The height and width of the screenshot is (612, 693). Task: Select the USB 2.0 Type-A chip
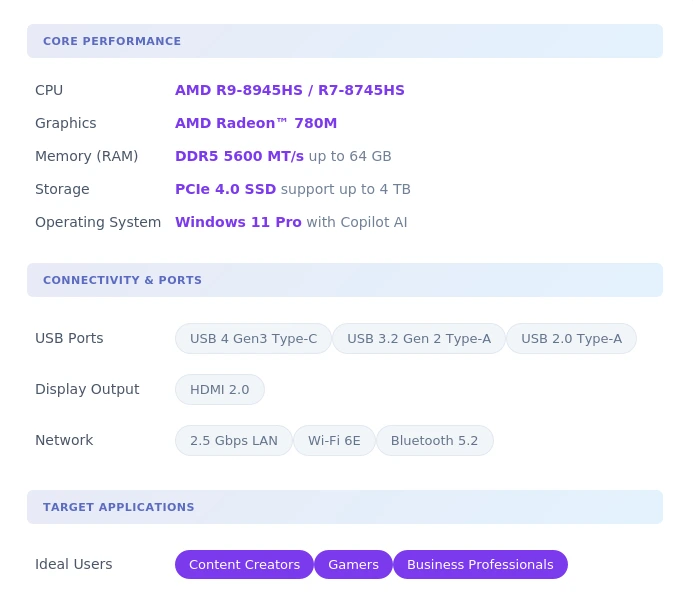tap(571, 338)
